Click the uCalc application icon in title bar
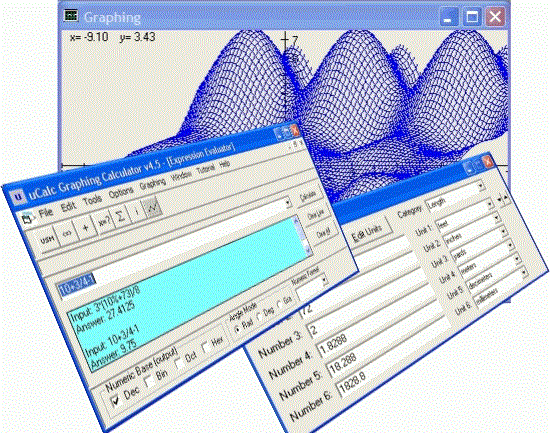The height and width of the screenshot is (434, 550). (18, 197)
